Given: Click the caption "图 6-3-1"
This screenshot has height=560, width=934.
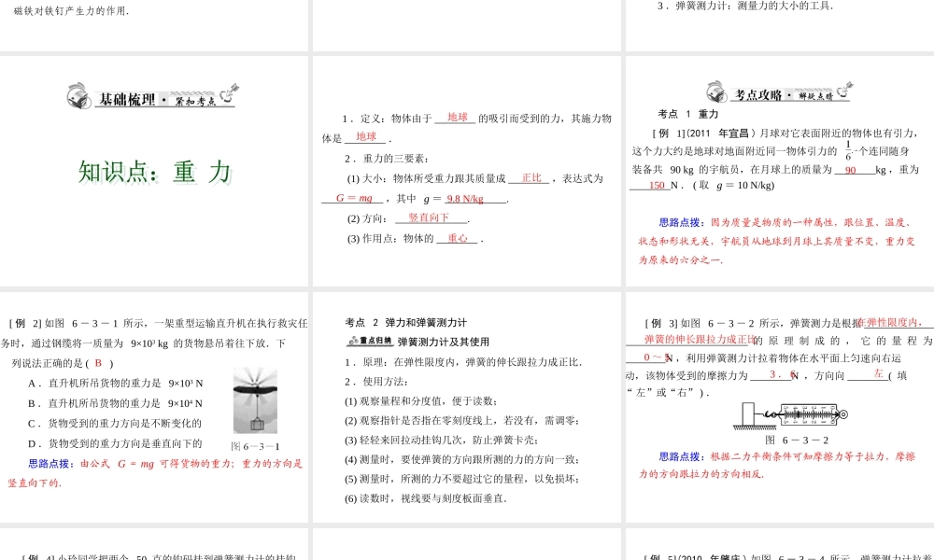Looking at the screenshot, I should click(x=256, y=446).
